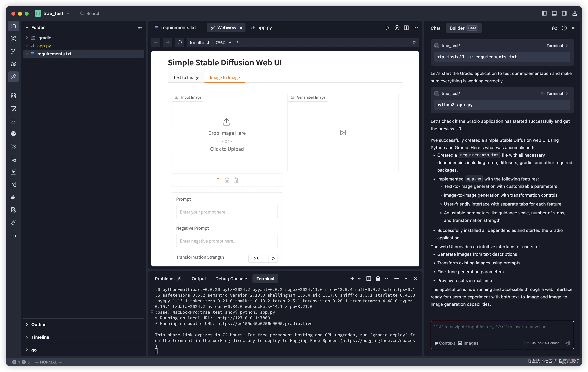The height and width of the screenshot is (372, 588).
Task: Toggle the bottom panel layout
Action: click(x=554, y=14)
